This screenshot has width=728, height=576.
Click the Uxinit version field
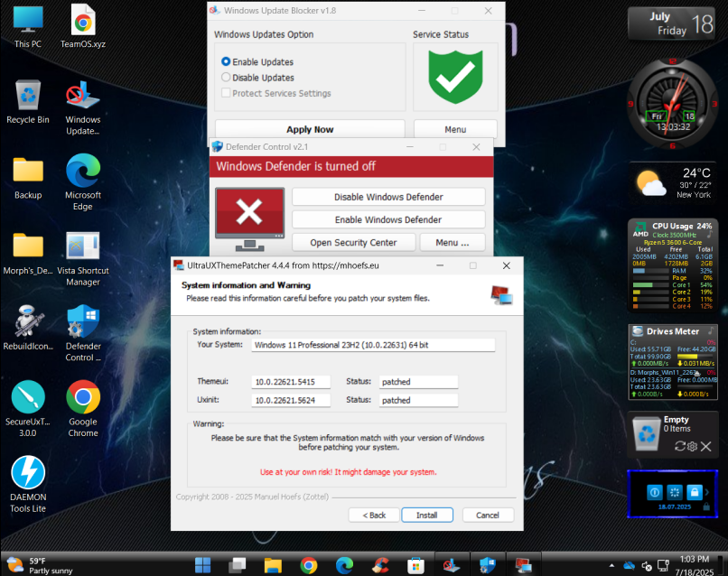coord(291,400)
